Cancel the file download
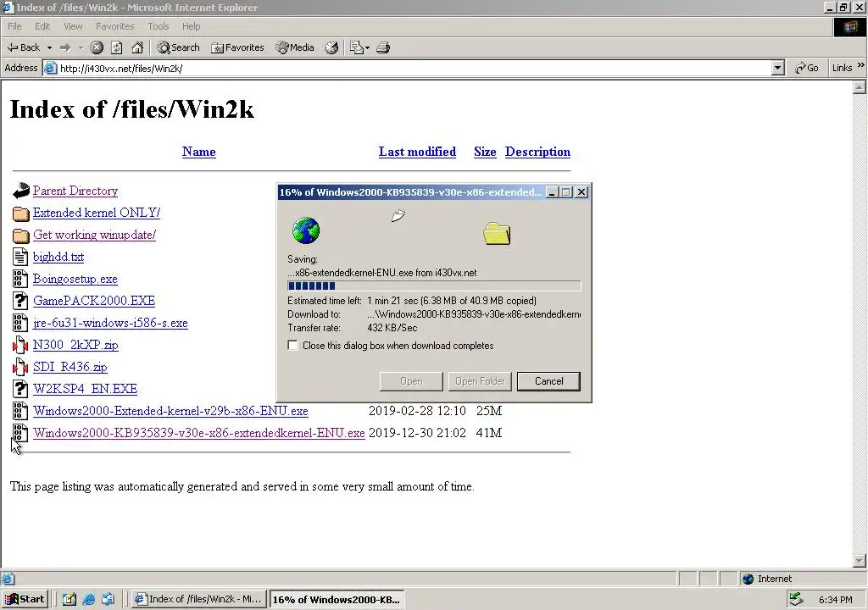This screenshot has width=868, height=610. click(548, 381)
